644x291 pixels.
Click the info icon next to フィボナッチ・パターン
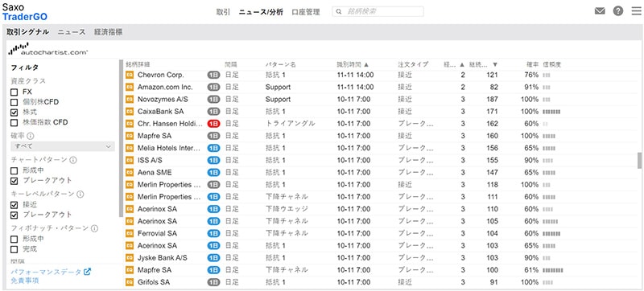(x=94, y=228)
